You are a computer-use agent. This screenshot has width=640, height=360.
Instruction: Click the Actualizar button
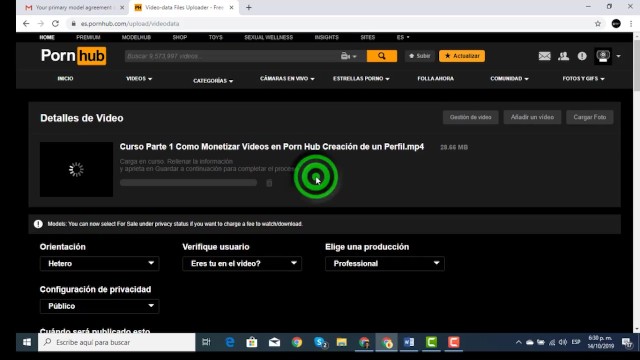pyautogui.click(x=462, y=56)
